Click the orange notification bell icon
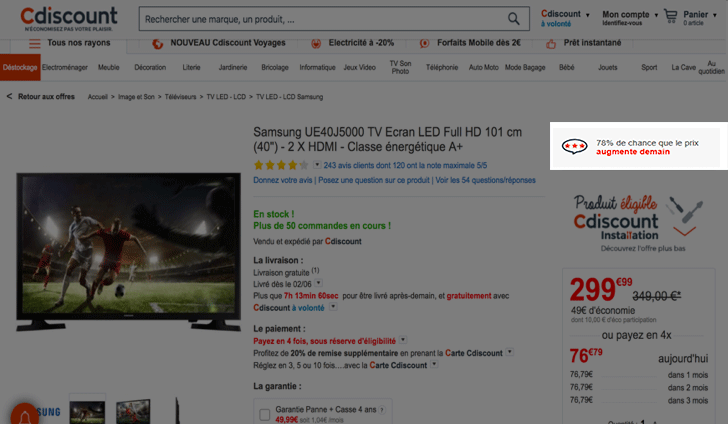The width and height of the screenshot is (728, 424). click(x=25, y=414)
